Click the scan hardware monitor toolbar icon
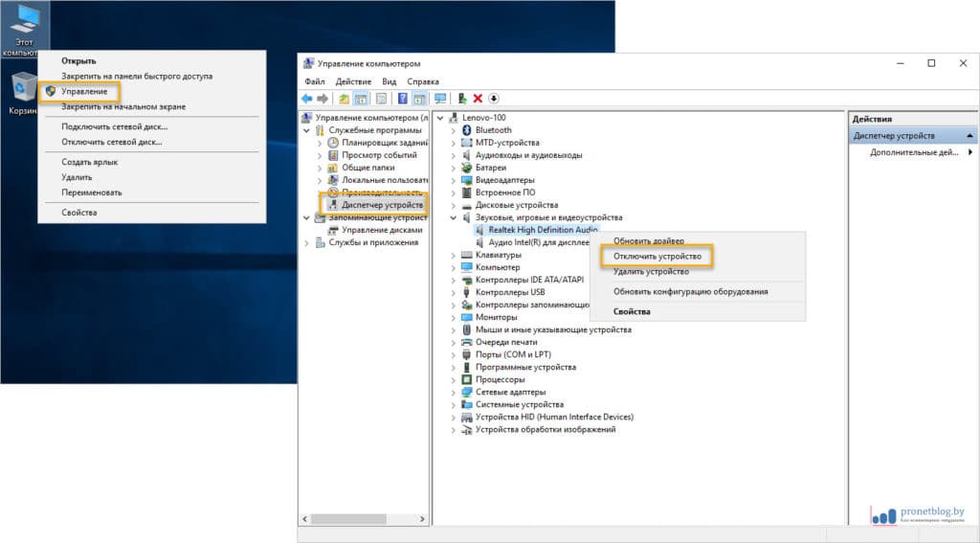 tap(440, 99)
